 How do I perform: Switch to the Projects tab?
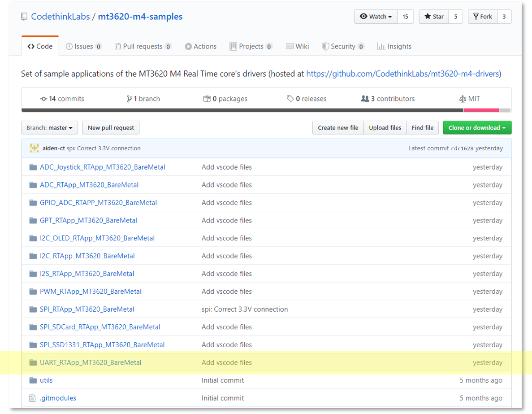251,47
